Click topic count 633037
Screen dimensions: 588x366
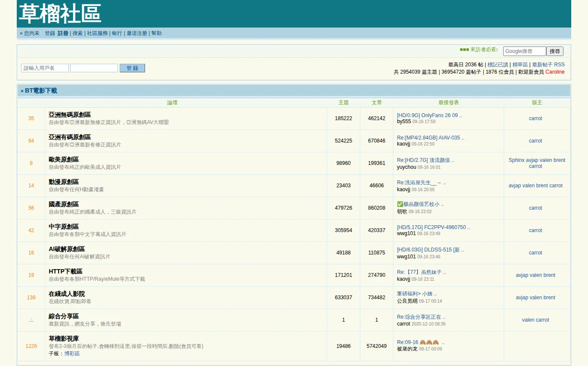click(344, 298)
